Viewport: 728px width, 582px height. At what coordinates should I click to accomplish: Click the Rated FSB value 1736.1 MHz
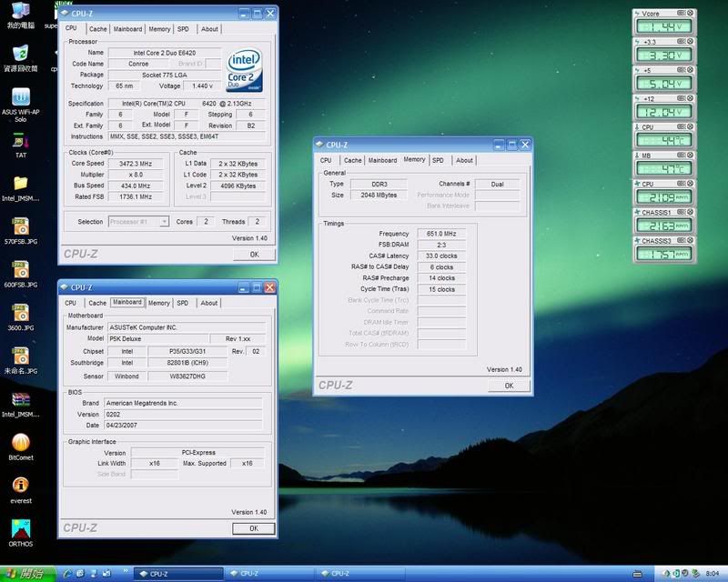pos(136,196)
